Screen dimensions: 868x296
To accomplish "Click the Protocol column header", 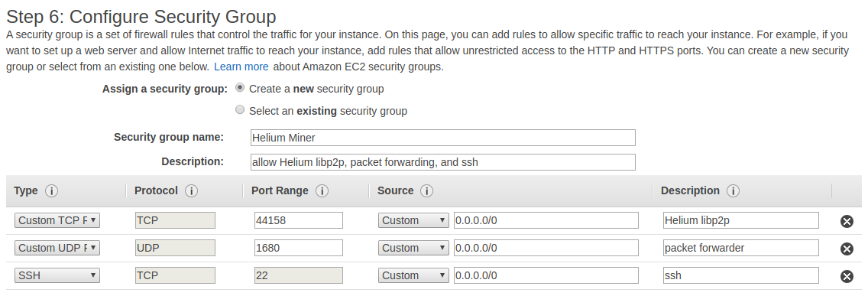I will point(156,190).
